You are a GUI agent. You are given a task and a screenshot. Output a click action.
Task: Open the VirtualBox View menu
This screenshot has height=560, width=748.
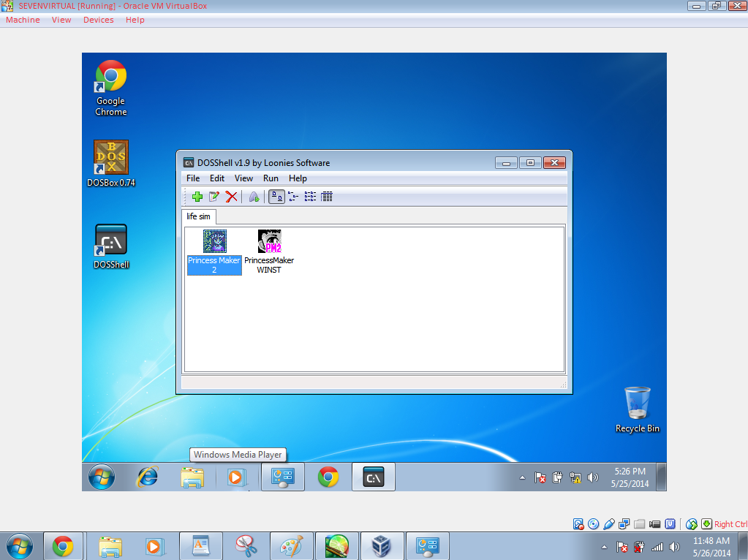(61, 20)
